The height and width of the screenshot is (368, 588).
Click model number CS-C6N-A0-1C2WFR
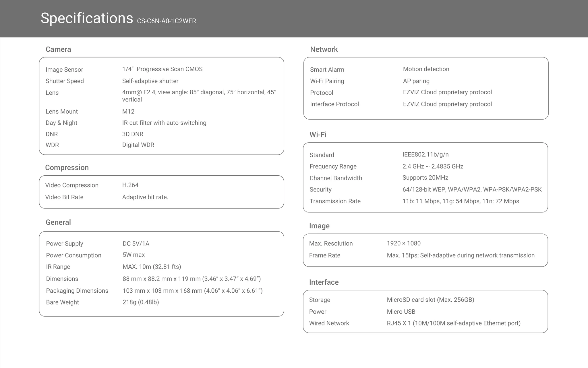[167, 21]
